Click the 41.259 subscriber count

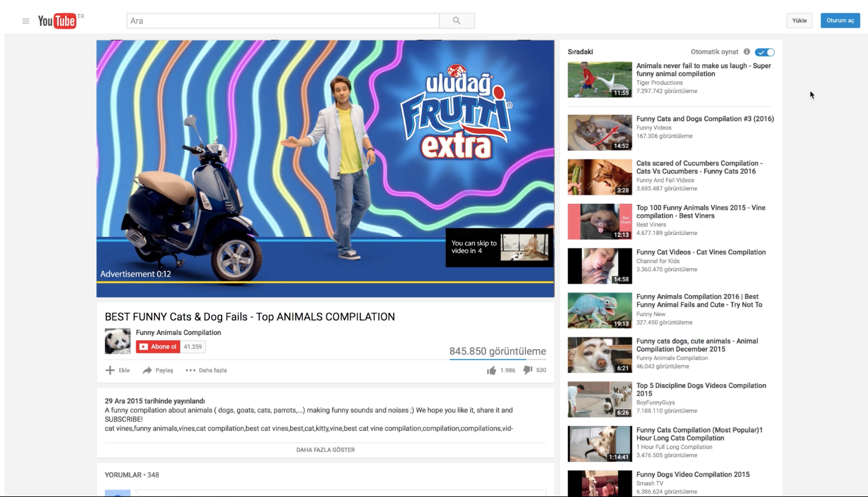193,347
